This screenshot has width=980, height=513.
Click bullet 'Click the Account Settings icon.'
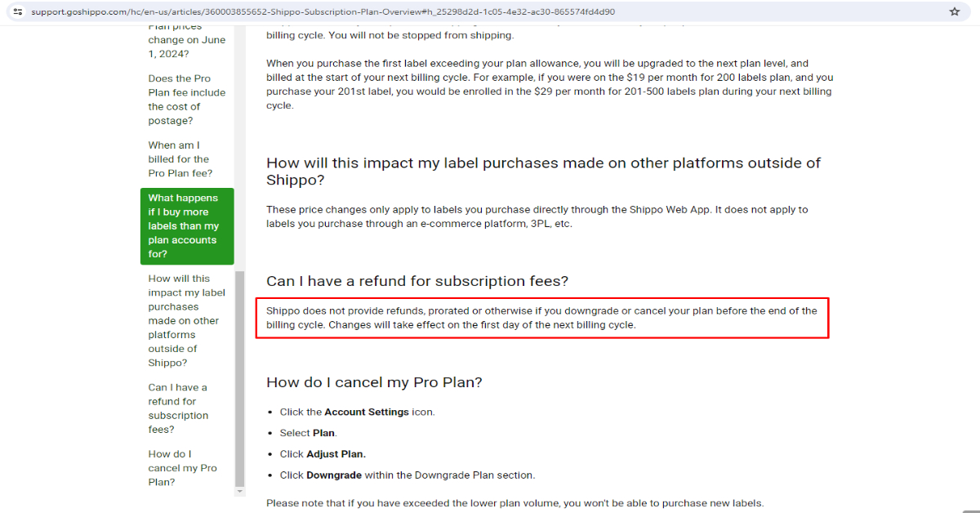point(358,412)
